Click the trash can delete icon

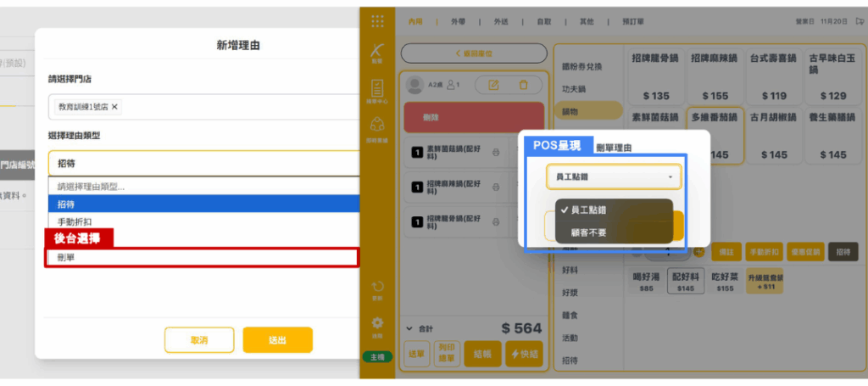pyautogui.click(x=523, y=84)
